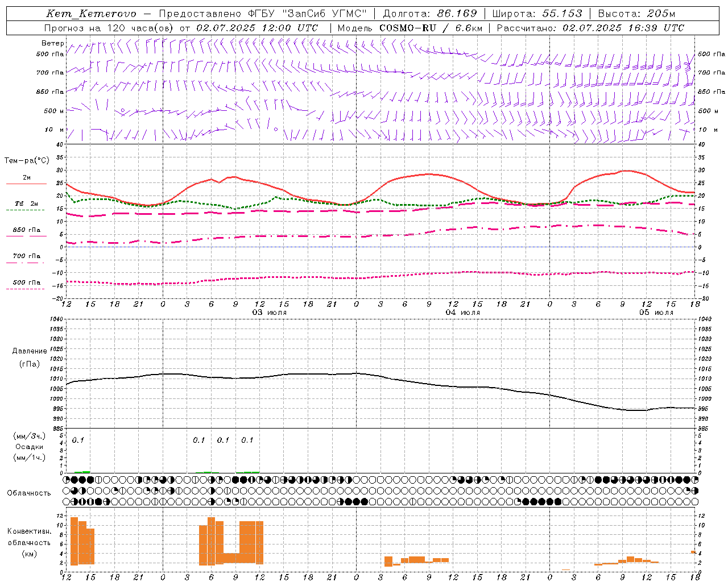This screenshot has width=728, height=582.
Task: Select the 'Долгота: 86.169' header value
Action: coord(430,14)
